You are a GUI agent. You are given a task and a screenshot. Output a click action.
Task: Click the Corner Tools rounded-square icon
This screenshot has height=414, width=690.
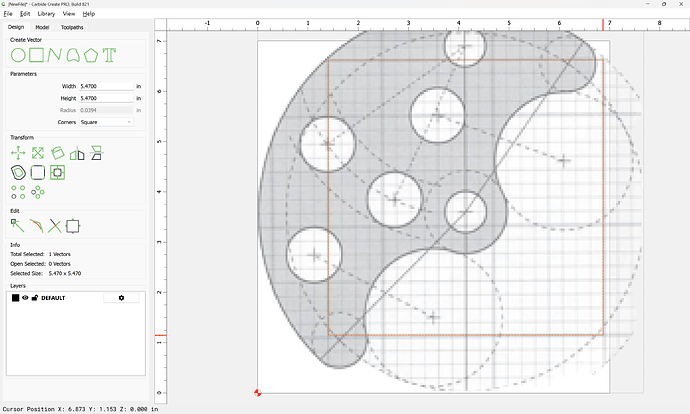[x=38, y=172]
